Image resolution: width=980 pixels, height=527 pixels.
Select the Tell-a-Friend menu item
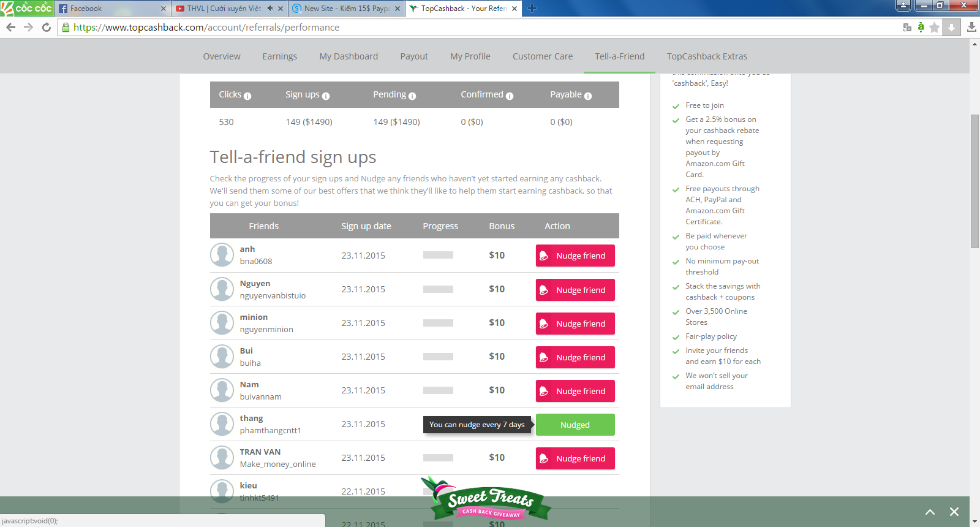click(620, 56)
